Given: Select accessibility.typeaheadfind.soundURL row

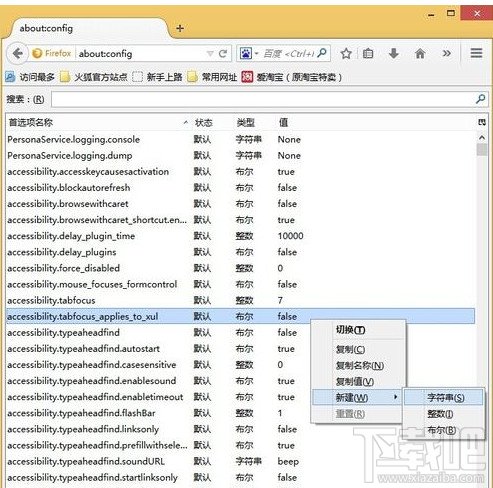Looking at the screenshot, I should [x=240, y=461].
